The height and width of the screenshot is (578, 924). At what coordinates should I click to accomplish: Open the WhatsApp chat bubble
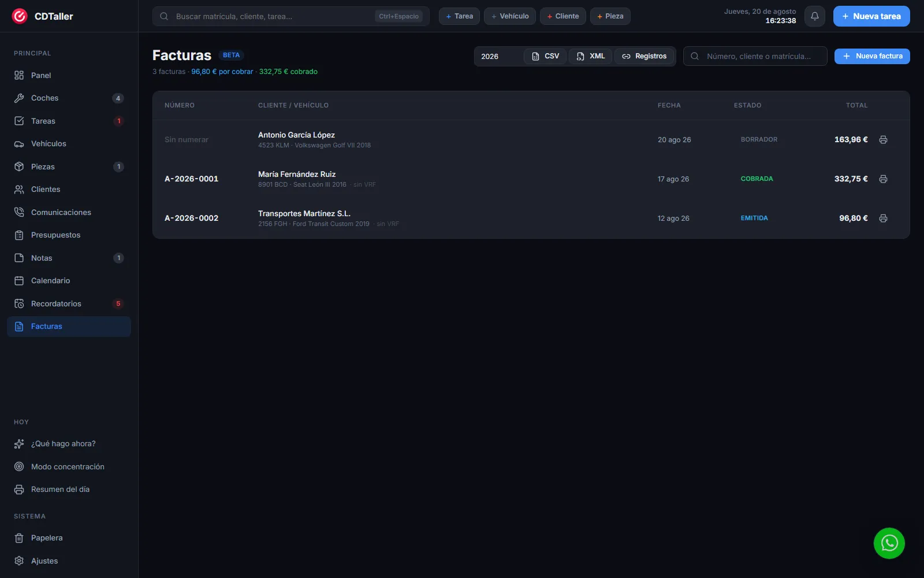point(889,543)
